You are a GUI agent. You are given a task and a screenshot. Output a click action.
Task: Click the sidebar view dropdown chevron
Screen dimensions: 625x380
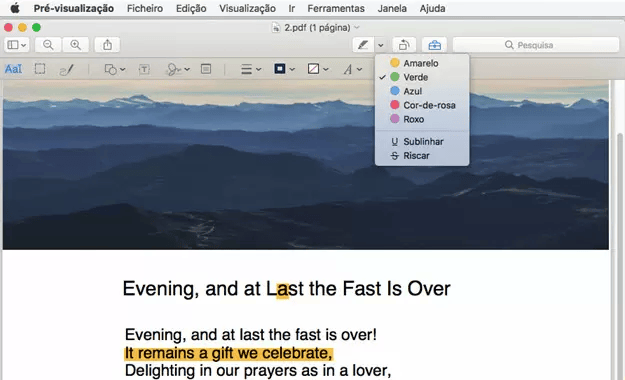point(24,45)
